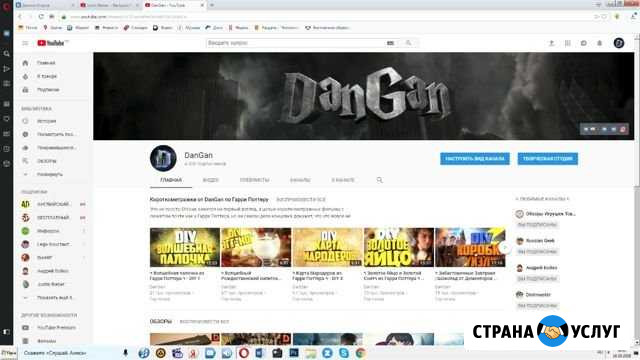Open Skype from the taskbar
This screenshot has height=360, width=640.
click(x=344, y=353)
